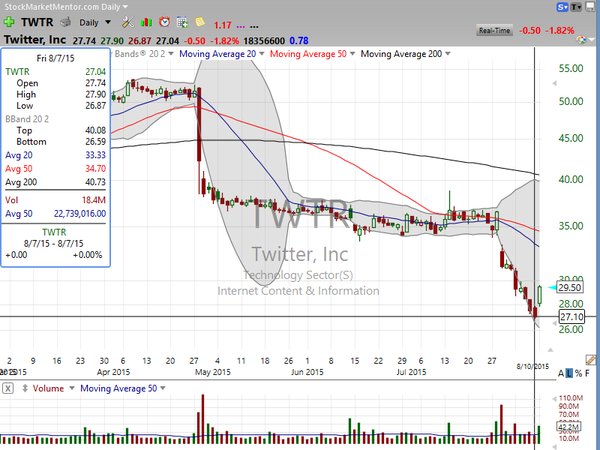This screenshot has height=450, width=600.
Task: Click Avg 50 value 34.70 in data box
Action: coord(95,169)
